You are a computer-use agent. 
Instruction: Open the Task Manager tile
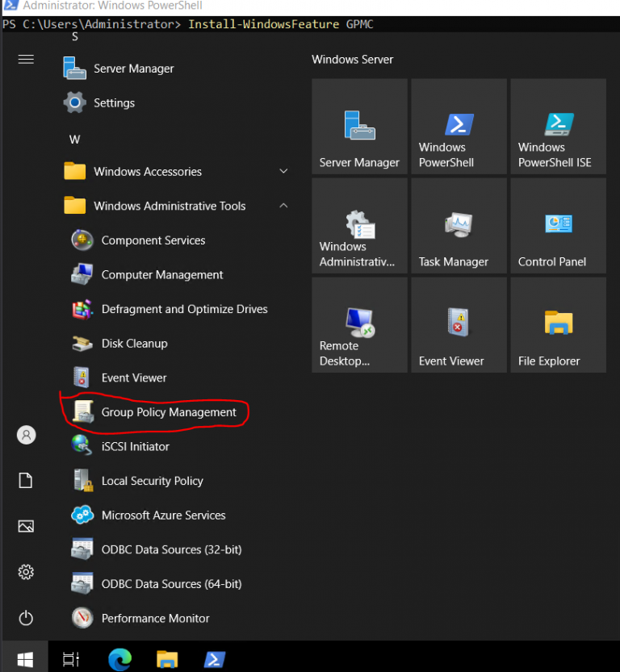tap(459, 226)
